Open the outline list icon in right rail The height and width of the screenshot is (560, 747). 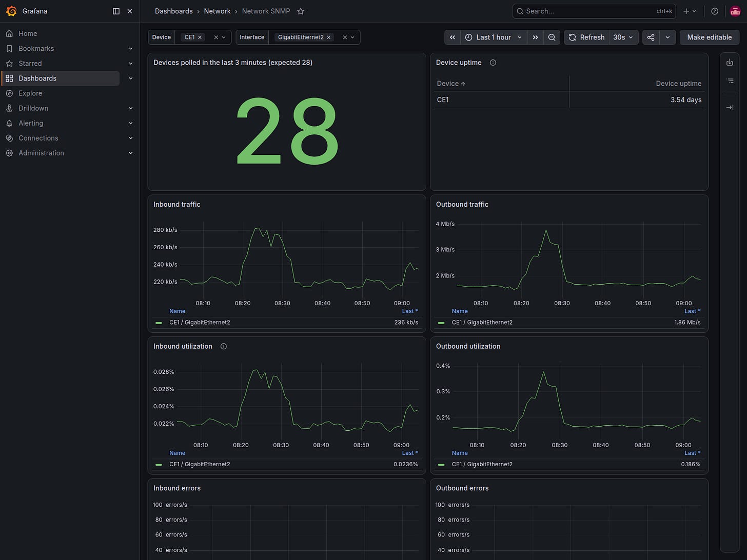click(x=730, y=81)
